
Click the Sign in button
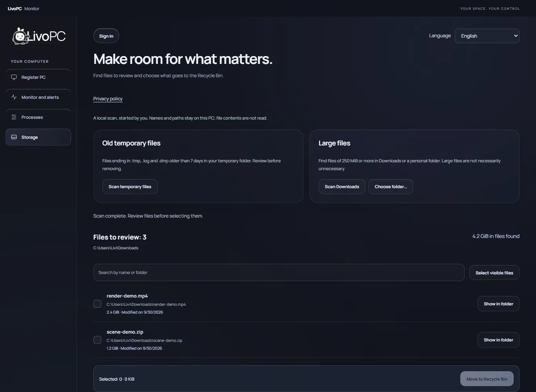tap(106, 36)
